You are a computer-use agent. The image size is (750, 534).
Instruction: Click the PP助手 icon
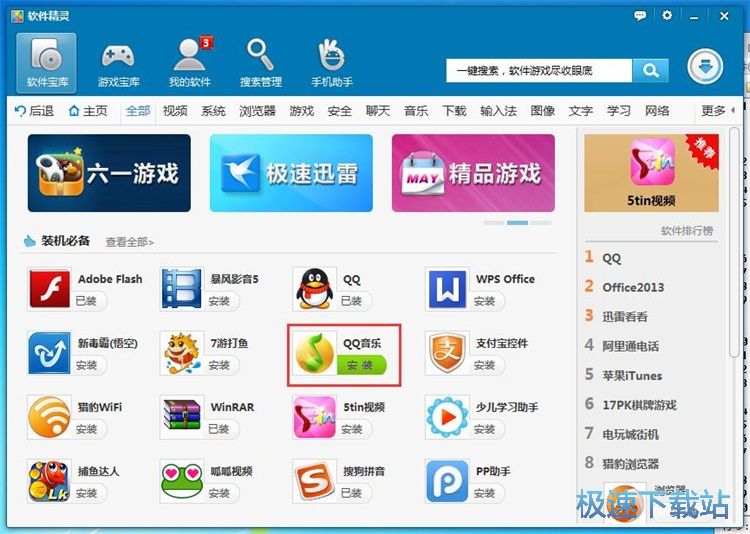click(447, 481)
